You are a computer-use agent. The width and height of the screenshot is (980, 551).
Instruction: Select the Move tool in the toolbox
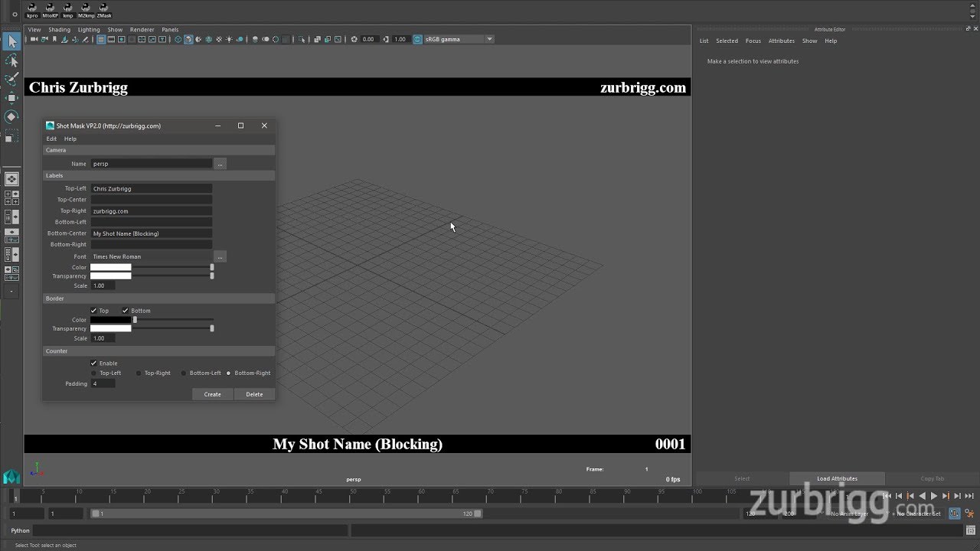click(11, 97)
